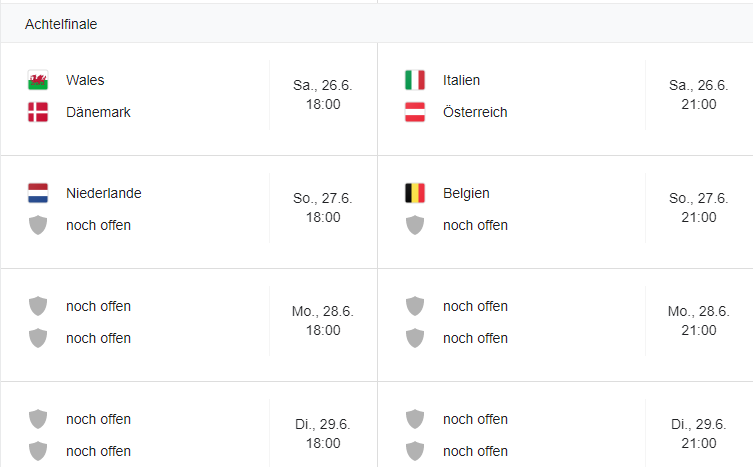This screenshot has width=753, height=467.
Task: Open the Wales team link
Action: click(85, 80)
